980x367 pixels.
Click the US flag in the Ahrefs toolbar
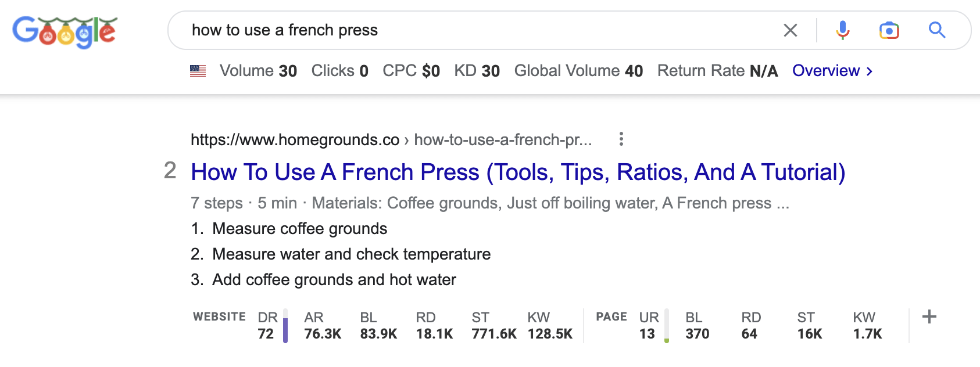(198, 70)
